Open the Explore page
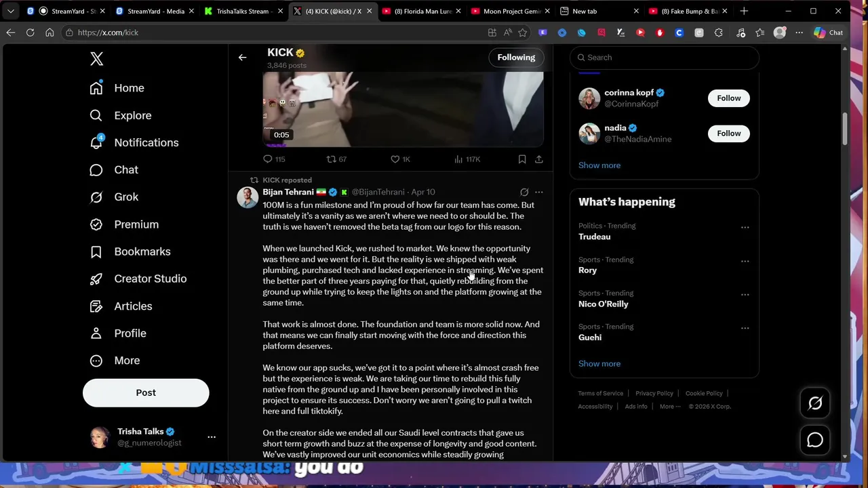This screenshot has width=868, height=488. [x=121, y=115]
